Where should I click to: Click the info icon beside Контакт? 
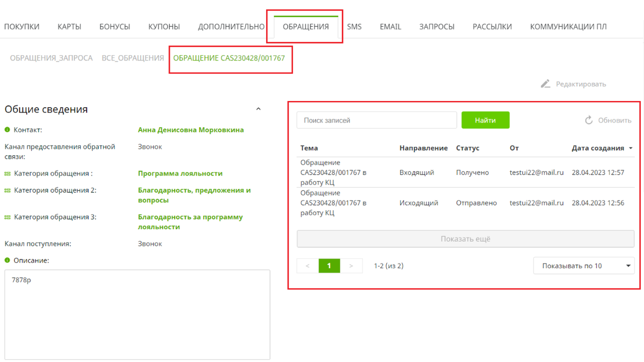(x=8, y=130)
